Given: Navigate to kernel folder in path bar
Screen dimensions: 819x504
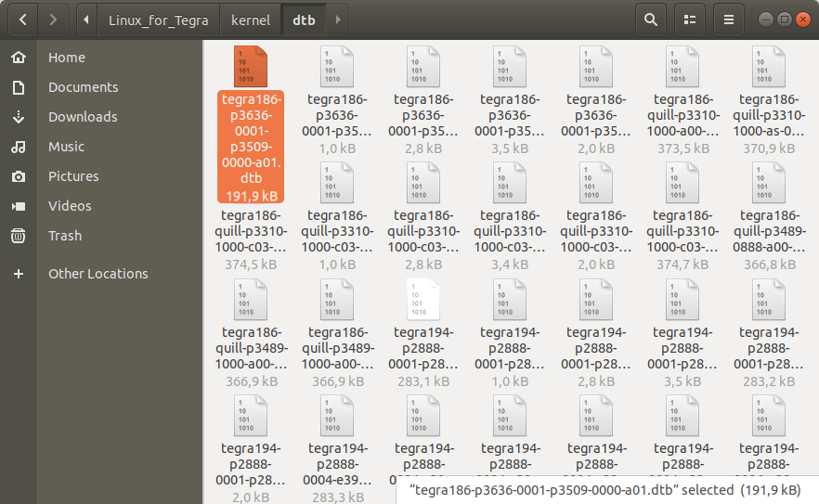Looking at the screenshot, I should (251, 19).
